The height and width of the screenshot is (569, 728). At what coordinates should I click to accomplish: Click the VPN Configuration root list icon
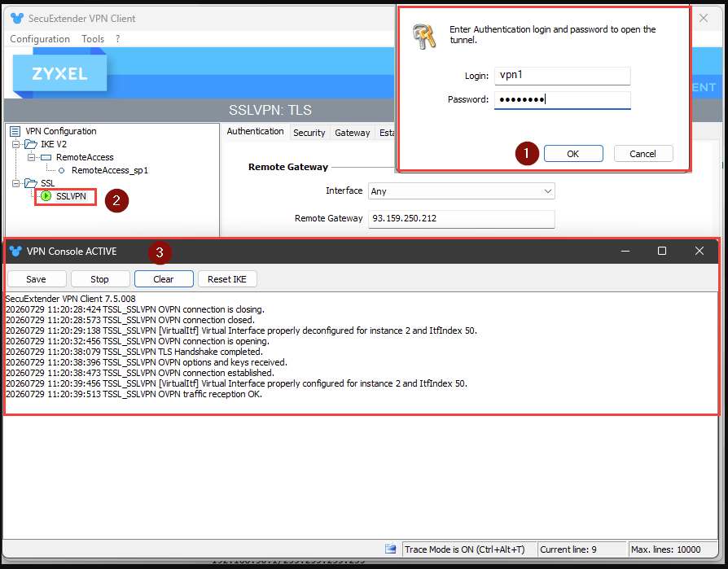coord(15,131)
